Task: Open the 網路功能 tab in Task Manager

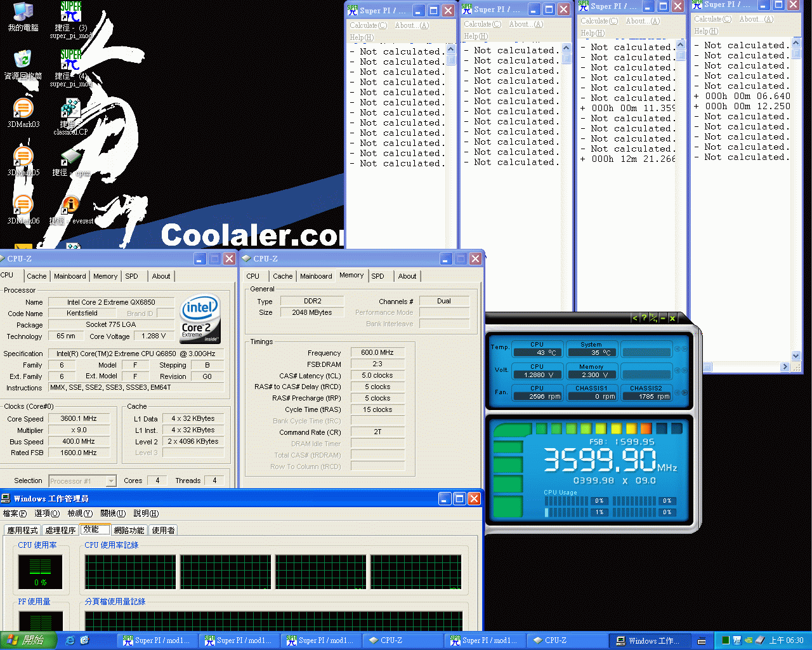Action: coord(129,530)
